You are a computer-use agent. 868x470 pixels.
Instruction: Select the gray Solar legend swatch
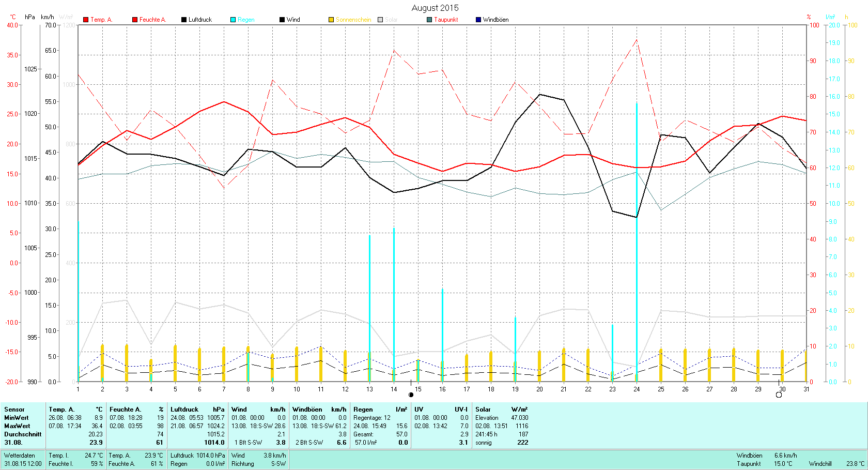(x=380, y=20)
